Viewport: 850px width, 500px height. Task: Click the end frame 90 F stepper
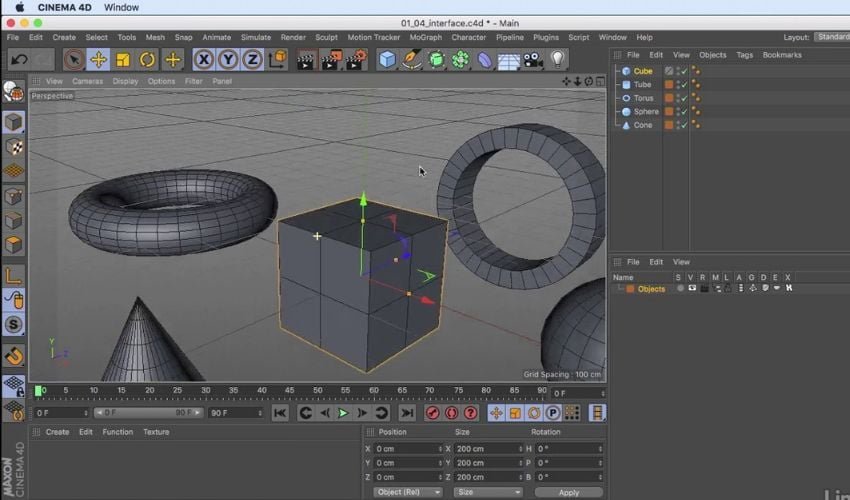(x=260, y=413)
